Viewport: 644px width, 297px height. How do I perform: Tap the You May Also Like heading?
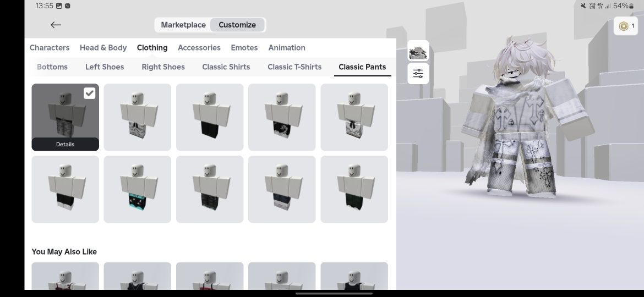(64, 252)
